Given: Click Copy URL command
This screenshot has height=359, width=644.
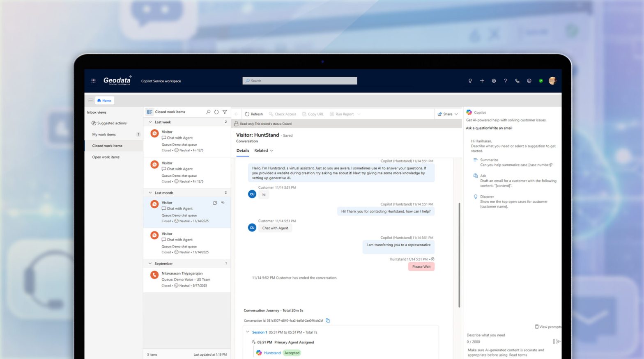Looking at the screenshot, I should coord(313,114).
